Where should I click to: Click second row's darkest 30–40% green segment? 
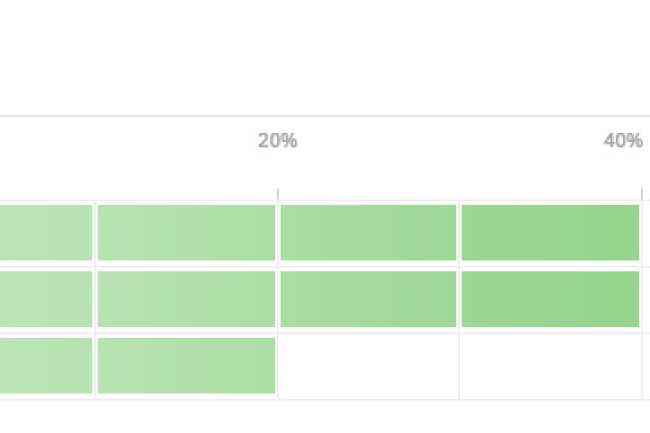point(550,299)
